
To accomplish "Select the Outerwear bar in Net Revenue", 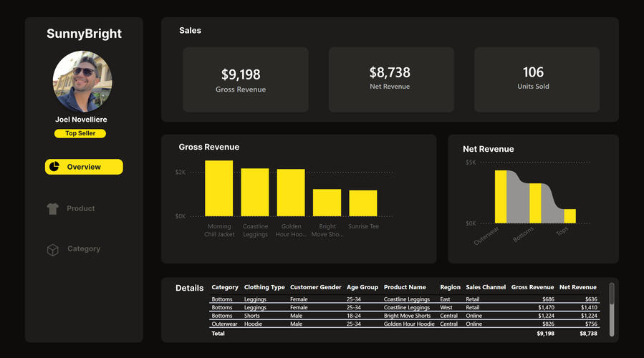I will 501,197.
